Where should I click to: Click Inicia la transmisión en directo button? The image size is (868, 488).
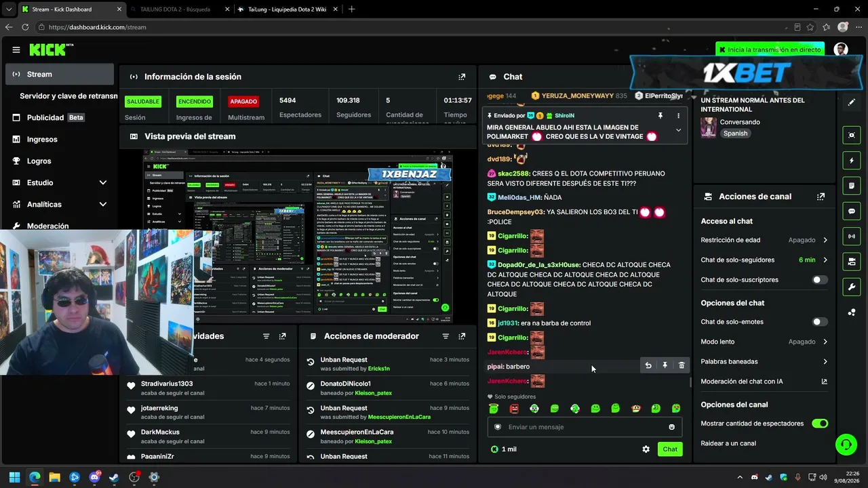click(770, 49)
